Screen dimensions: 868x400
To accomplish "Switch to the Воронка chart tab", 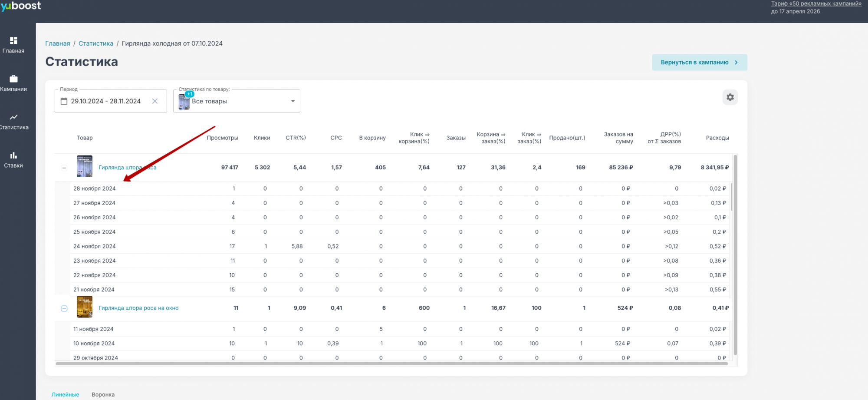I will click(x=103, y=394).
